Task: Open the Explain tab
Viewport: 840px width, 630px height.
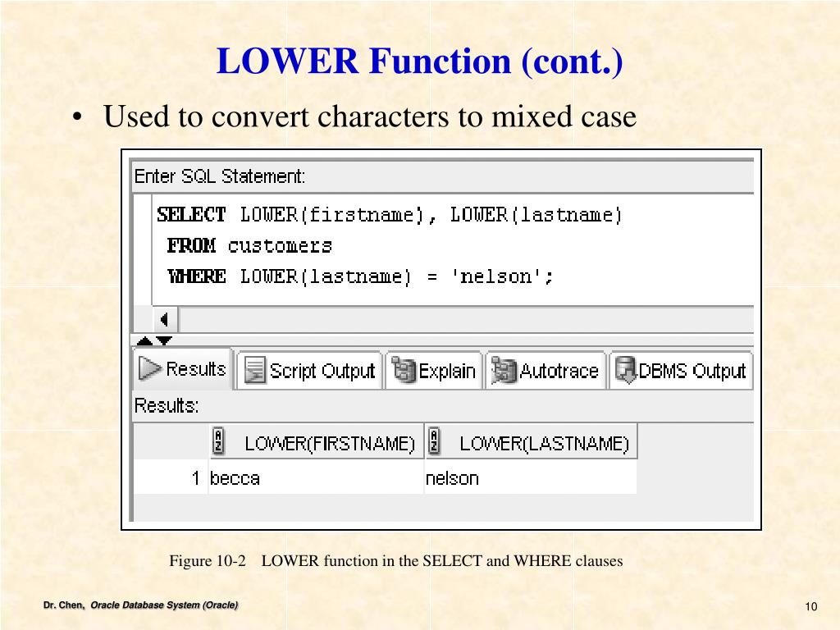Action: coord(433,370)
